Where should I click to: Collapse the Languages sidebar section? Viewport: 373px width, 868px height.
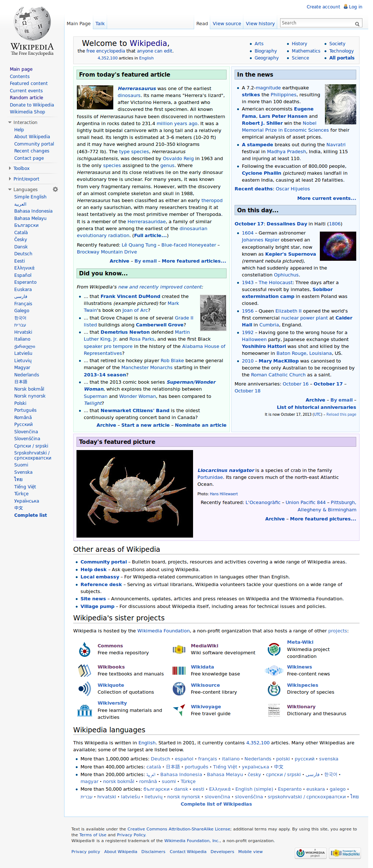(25, 190)
